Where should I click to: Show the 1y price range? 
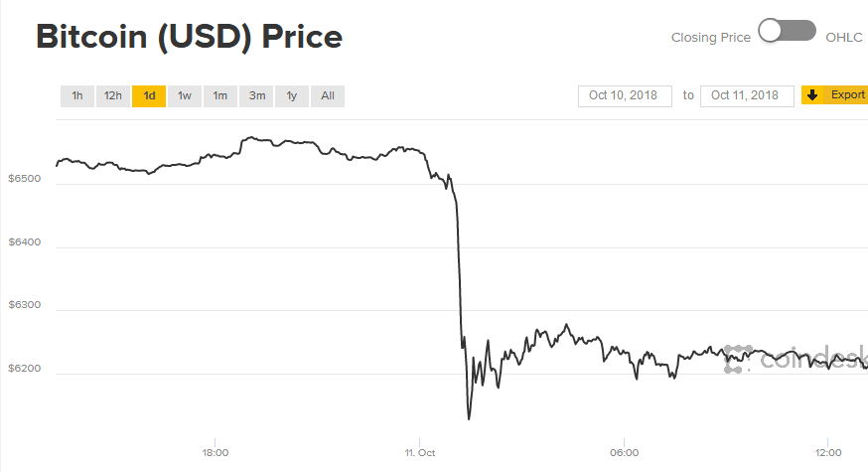[x=292, y=96]
